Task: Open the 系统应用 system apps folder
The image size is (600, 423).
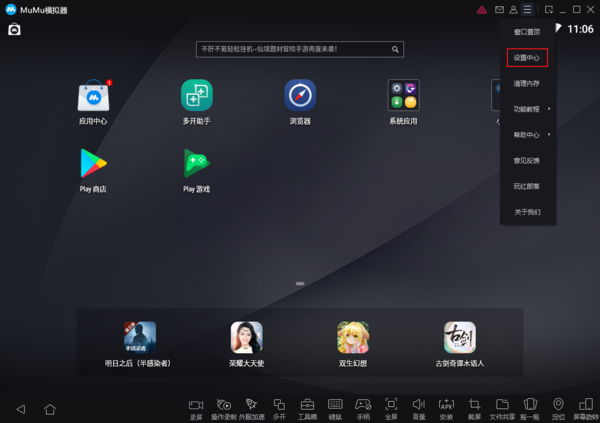Action: click(x=403, y=98)
